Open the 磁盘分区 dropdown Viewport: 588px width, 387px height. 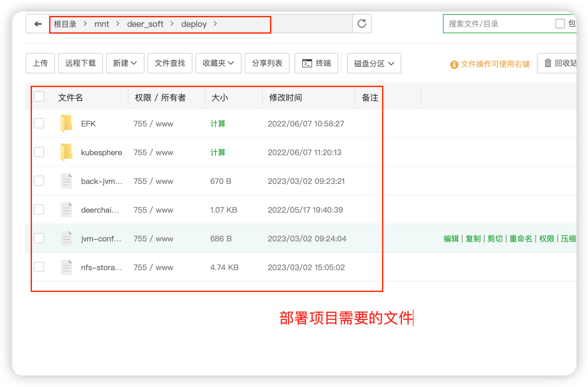click(374, 63)
